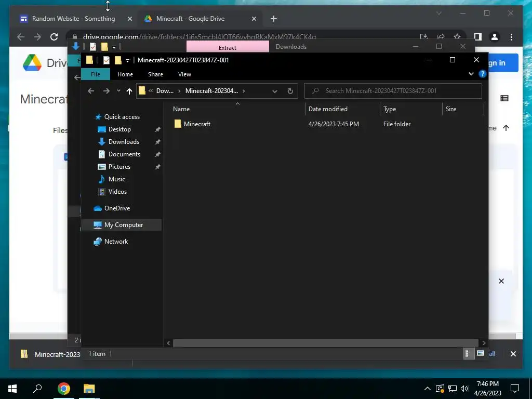Open Videos in navigation pane
Viewport: 532px width, 399px height.
point(117,192)
